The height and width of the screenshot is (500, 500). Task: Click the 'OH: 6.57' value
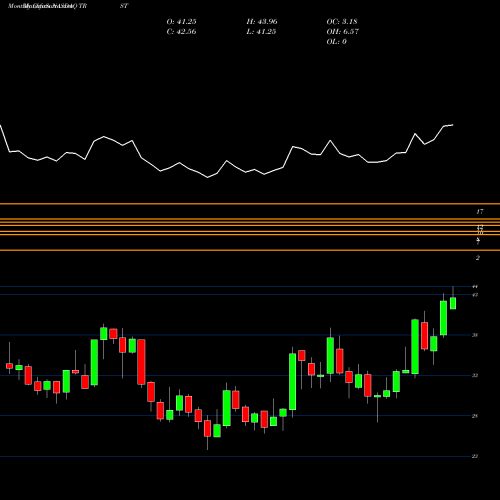(x=342, y=32)
